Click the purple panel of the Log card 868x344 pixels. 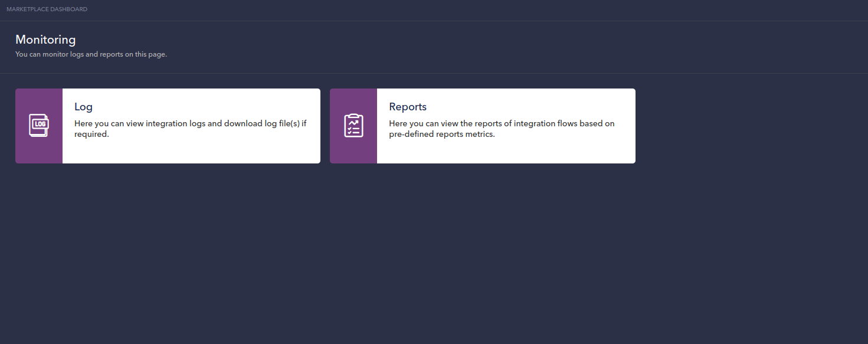point(38,150)
